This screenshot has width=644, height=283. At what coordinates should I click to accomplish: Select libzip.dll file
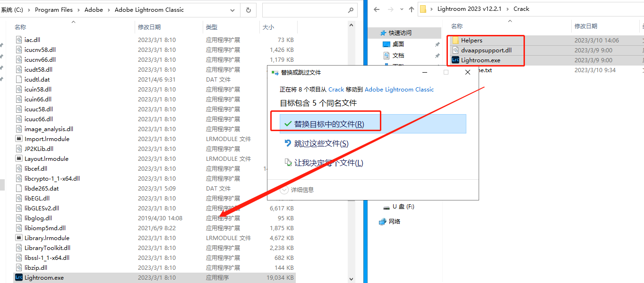36,267
